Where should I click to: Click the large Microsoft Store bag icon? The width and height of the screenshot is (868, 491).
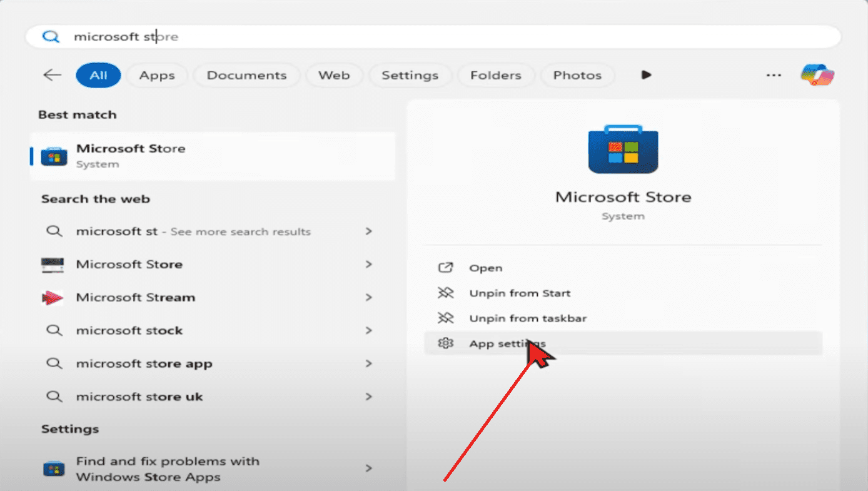623,149
